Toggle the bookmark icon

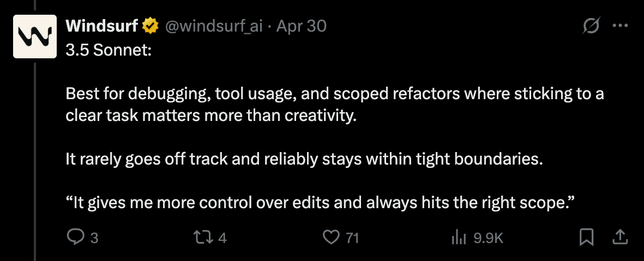pos(586,237)
